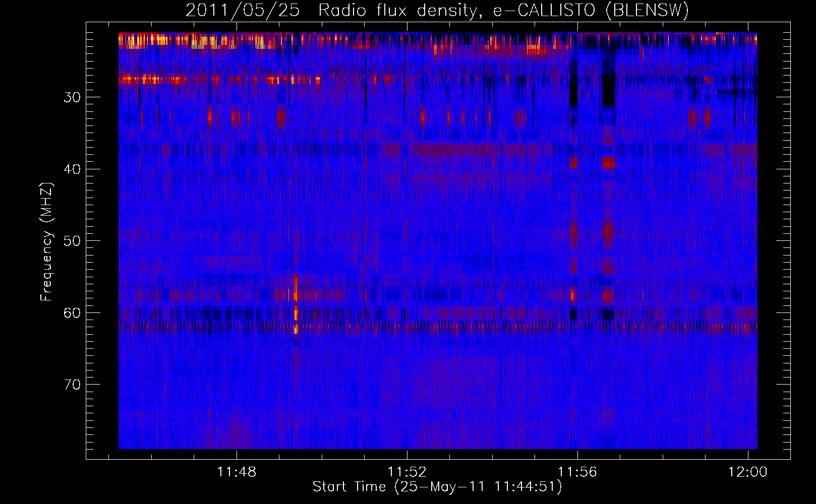Click the plot title "Radio flux density, e-CALLISTO (BLENSW)"
The image size is (816, 504).
coord(503,11)
